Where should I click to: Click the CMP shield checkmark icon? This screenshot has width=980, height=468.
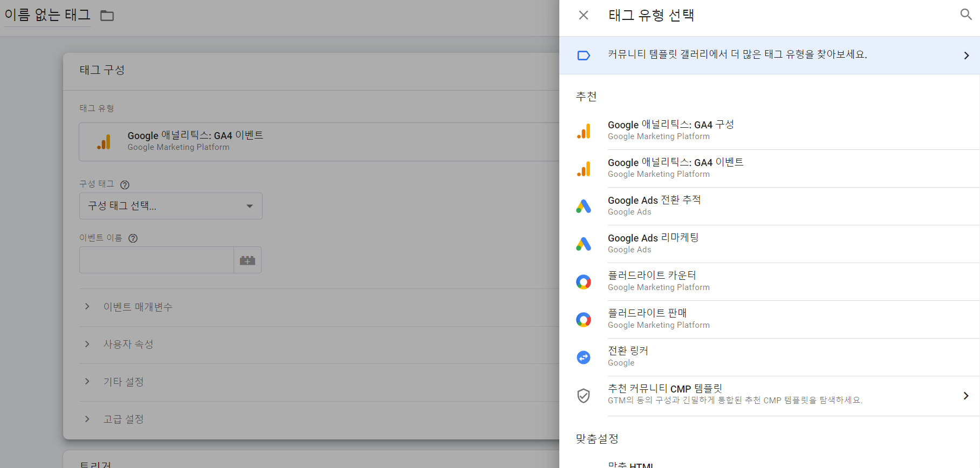coord(584,396)
